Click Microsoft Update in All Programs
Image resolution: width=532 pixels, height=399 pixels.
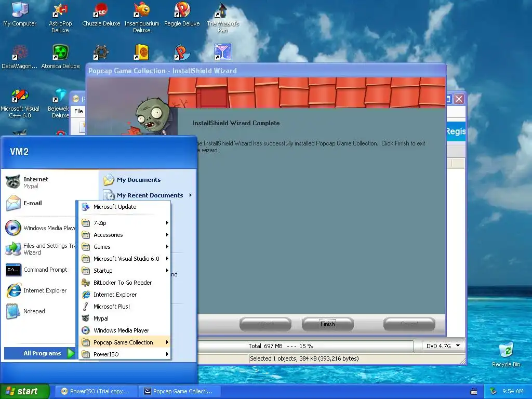tap(125, 207)
